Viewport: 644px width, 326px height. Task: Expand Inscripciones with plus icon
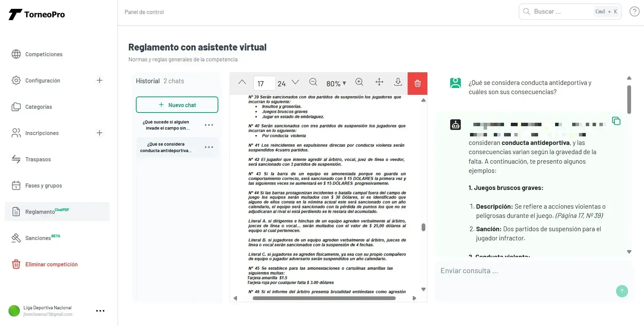tap(99, 133)
